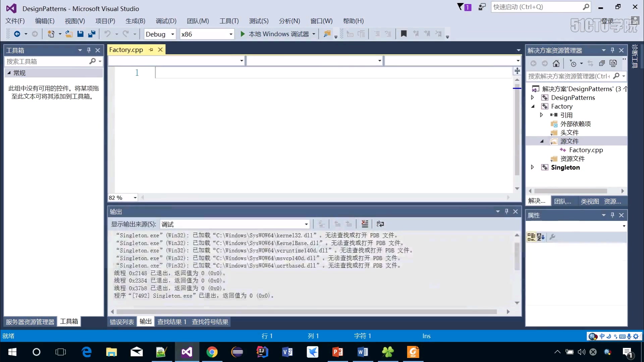Image resolution: width=644 pixels, height=362 pixels.
Task: Click the 诊断工具 vertical side tab
Action: pyautogui.click(x=635, y=56)
